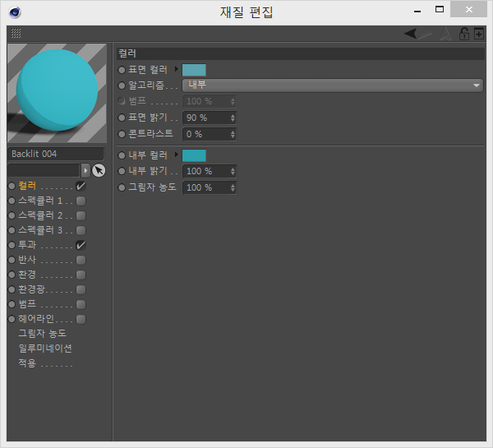
Task: Click the animation dot beside 표면 밝기
Action: coord(122,118)
